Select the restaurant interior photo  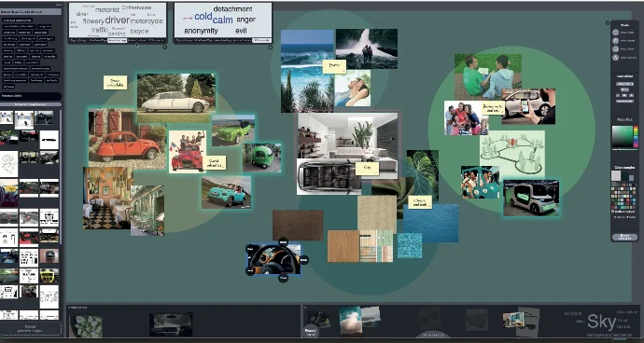107,198
